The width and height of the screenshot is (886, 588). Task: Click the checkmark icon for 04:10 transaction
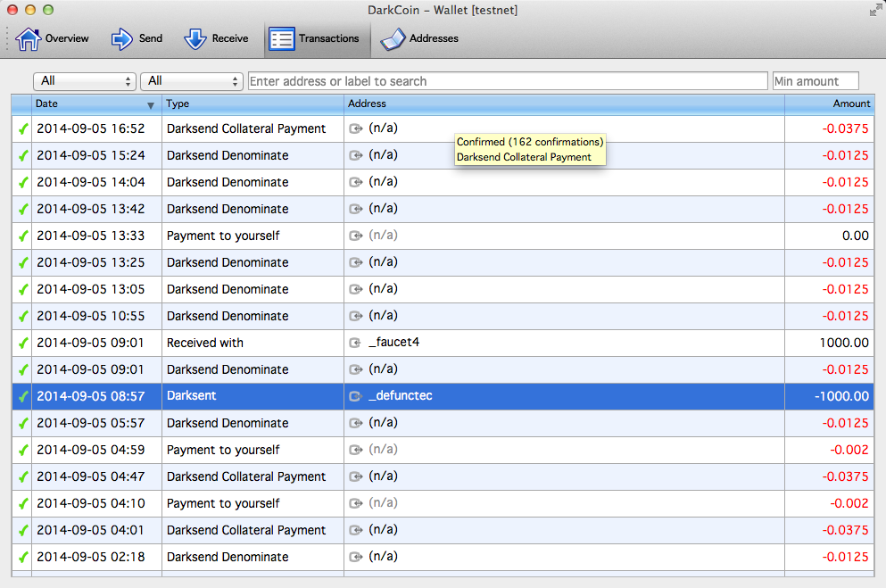point(22,504)
